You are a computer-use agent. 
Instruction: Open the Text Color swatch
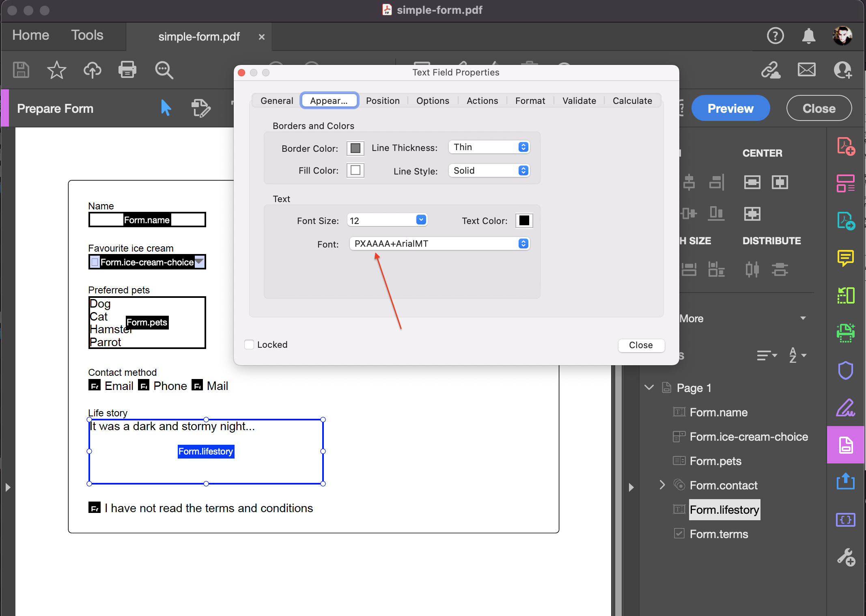pos(524,220)
